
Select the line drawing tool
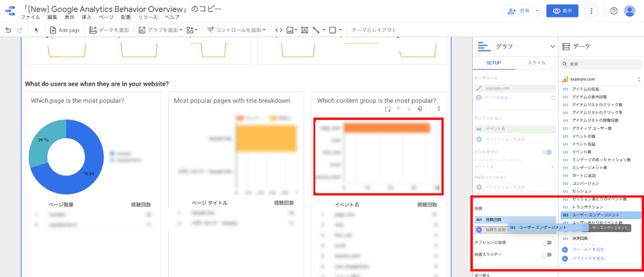316,30
